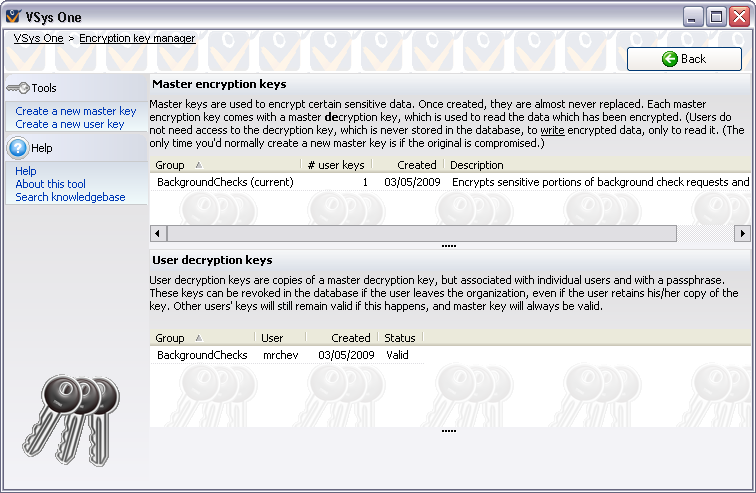Click the master keys horizontal scrollbar thumb
This screenshot has height=493, width=756.
(x=422, y=234)
